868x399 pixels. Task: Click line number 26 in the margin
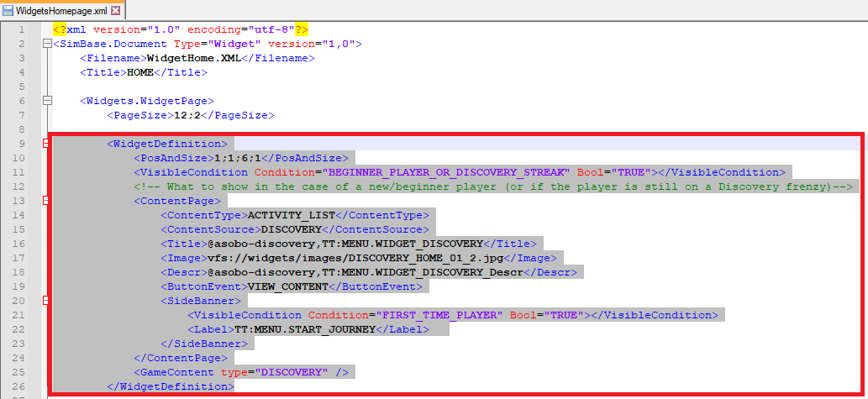18,386
